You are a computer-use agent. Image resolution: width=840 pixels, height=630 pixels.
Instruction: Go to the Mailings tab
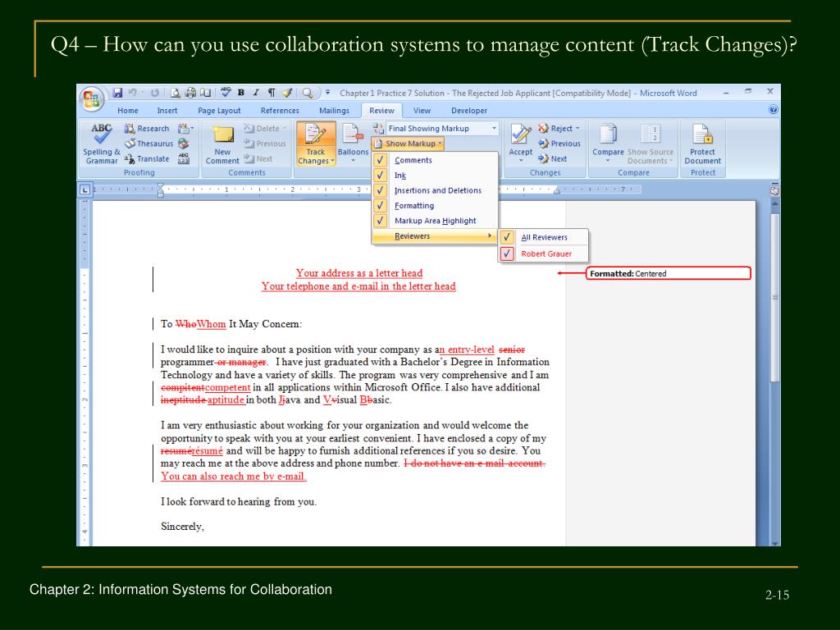point(334,111)
